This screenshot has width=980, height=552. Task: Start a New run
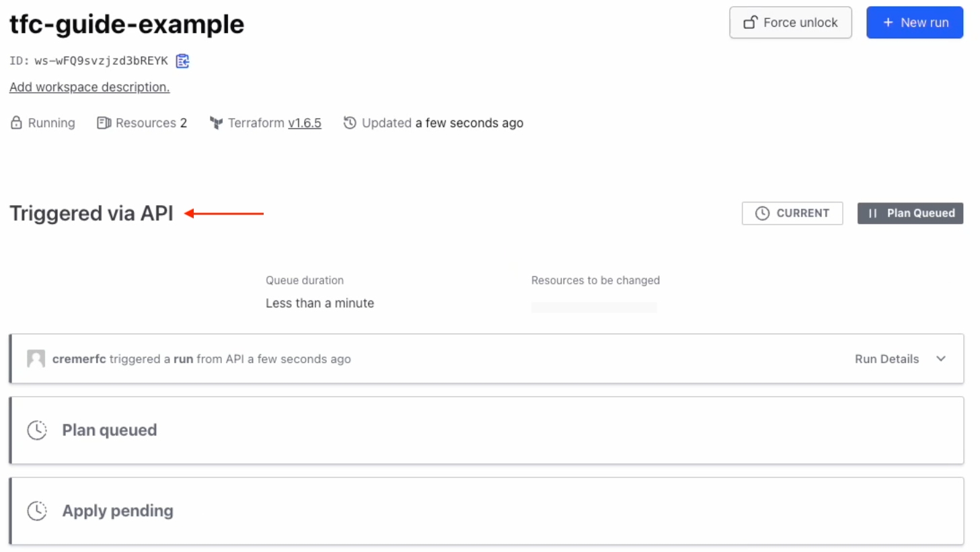tap(915, 22)
